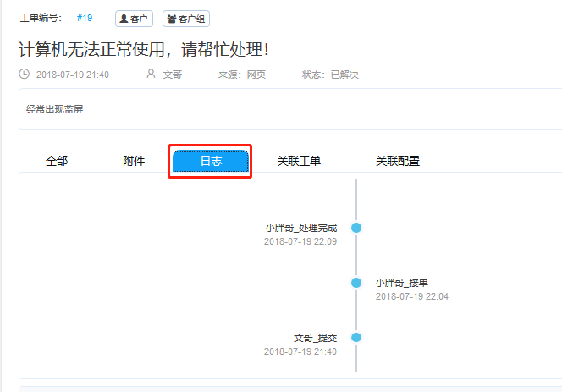This screenshot has width=562, height=392.
Task: Click the 来源 网页 source label
Action: 242,75
